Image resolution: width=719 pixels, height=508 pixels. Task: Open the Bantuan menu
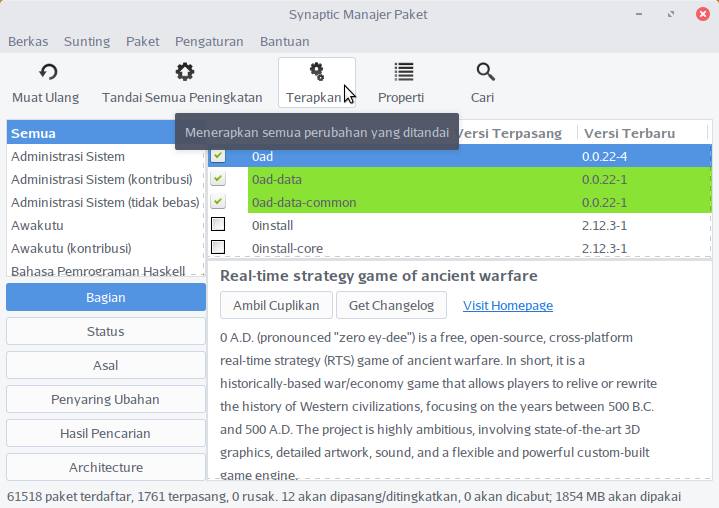(284, 42)
